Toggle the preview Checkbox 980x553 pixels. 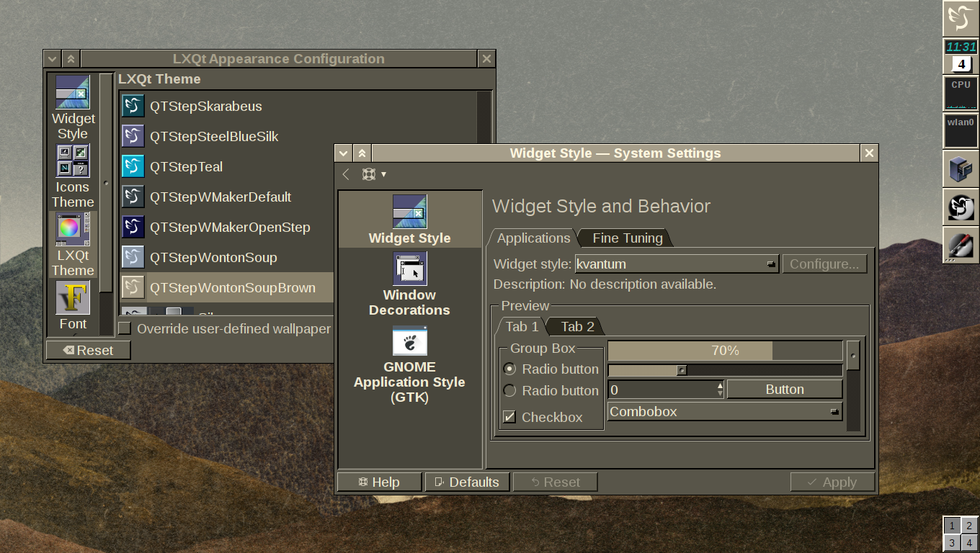coord(509,417)
